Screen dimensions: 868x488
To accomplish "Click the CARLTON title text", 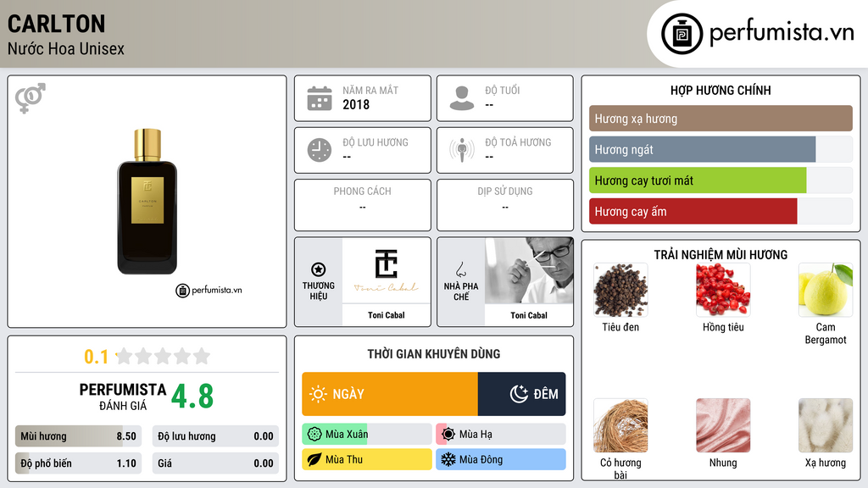I will [57, 24].
